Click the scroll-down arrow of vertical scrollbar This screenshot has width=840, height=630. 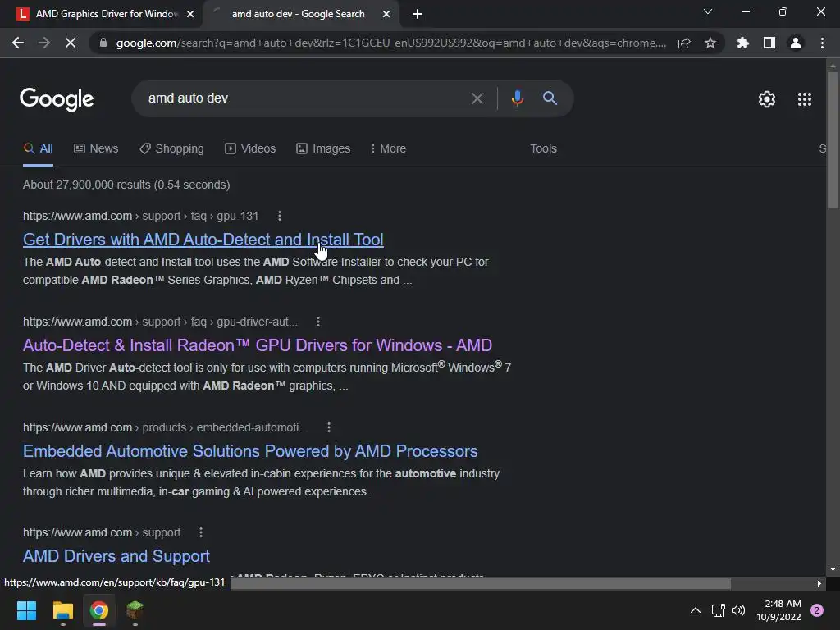(833, 569)
